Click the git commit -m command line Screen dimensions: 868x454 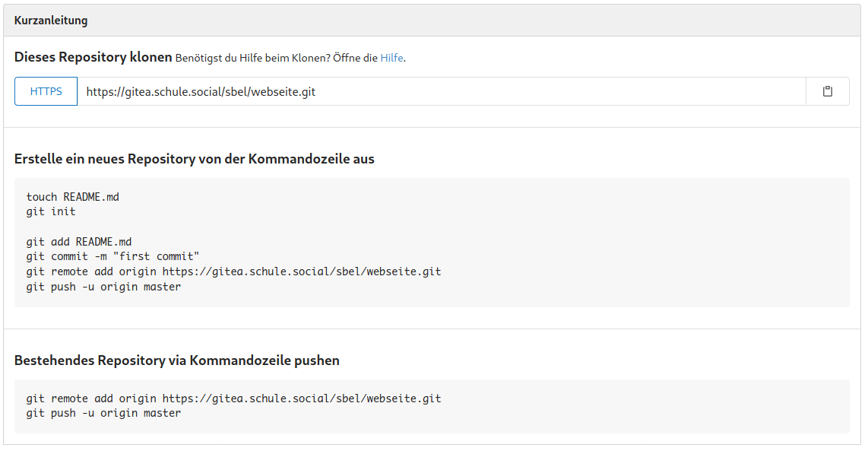[x=112, y=256]
